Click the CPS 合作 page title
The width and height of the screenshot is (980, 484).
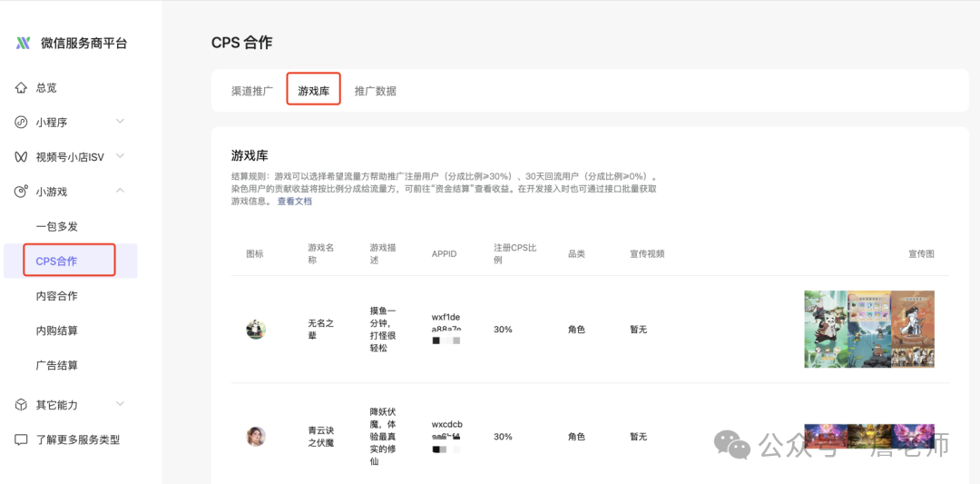tap(242, 43)
